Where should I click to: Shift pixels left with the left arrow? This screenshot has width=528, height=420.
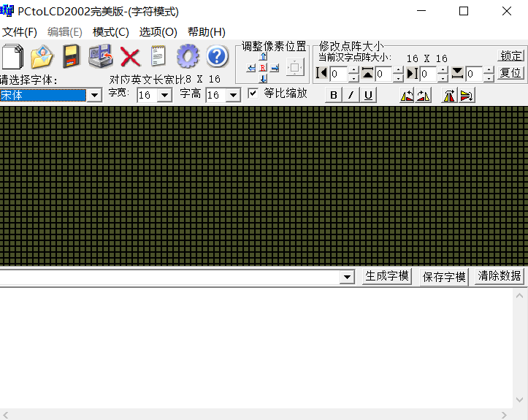click(x=251, y=68)
